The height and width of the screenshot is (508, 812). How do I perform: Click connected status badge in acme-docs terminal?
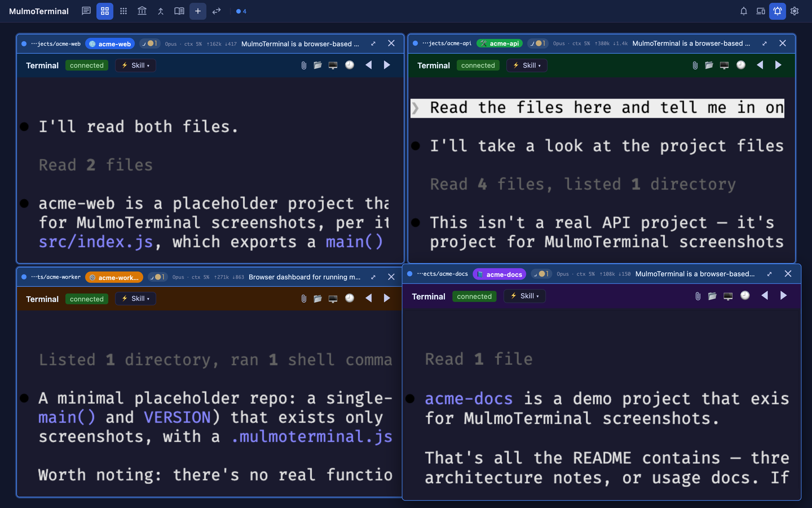(x=474, y=296)
